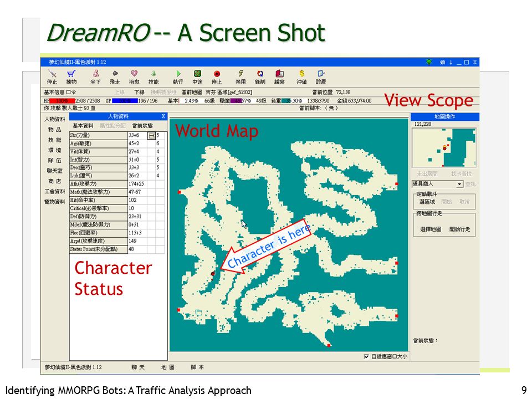Click the green 執行 run arrow icon

(x=178, y=74)
